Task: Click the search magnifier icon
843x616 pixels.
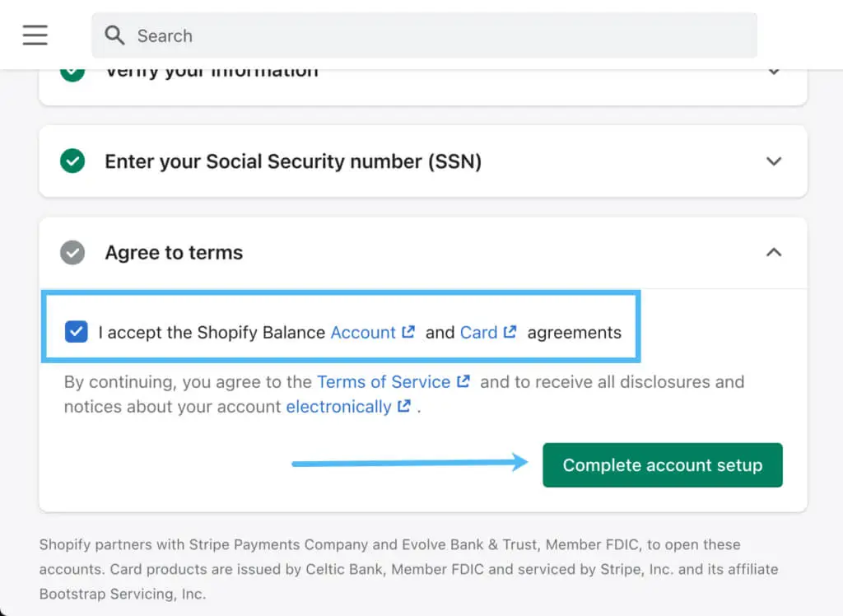Action: 115,35
